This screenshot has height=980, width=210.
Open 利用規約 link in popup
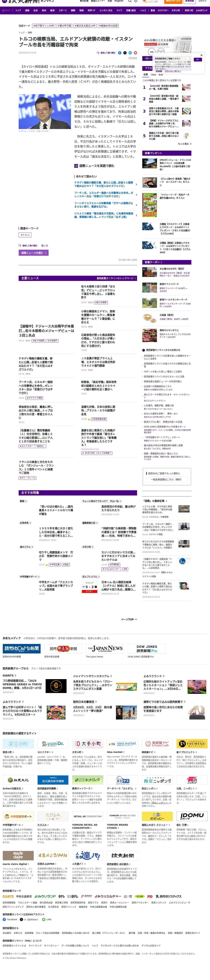pos(159,71)
